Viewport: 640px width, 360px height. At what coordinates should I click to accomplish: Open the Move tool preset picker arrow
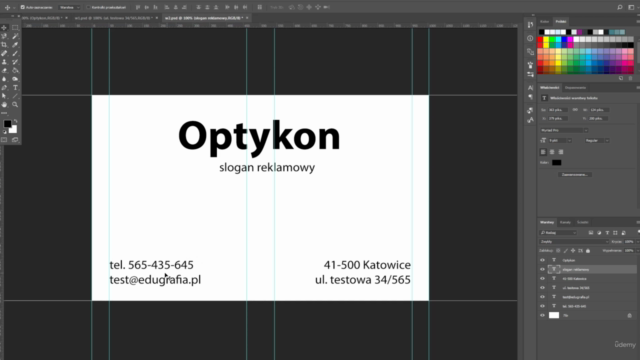coord(13,7)
